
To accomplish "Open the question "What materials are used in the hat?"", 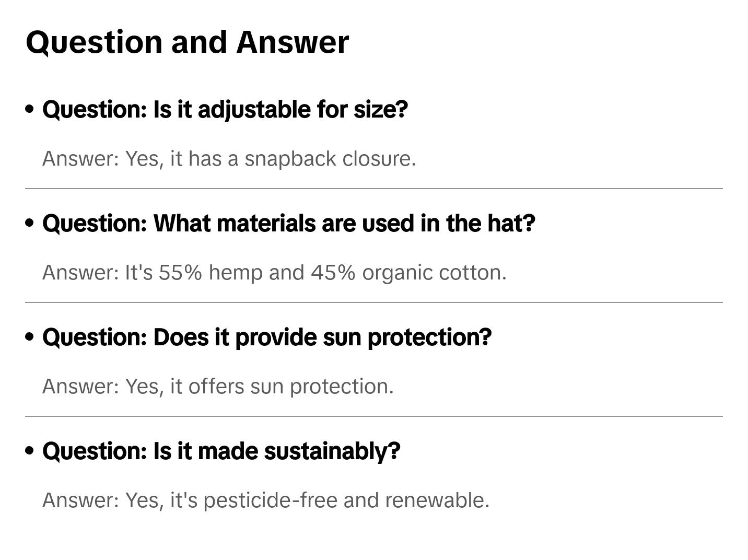I will click(288, 224).
